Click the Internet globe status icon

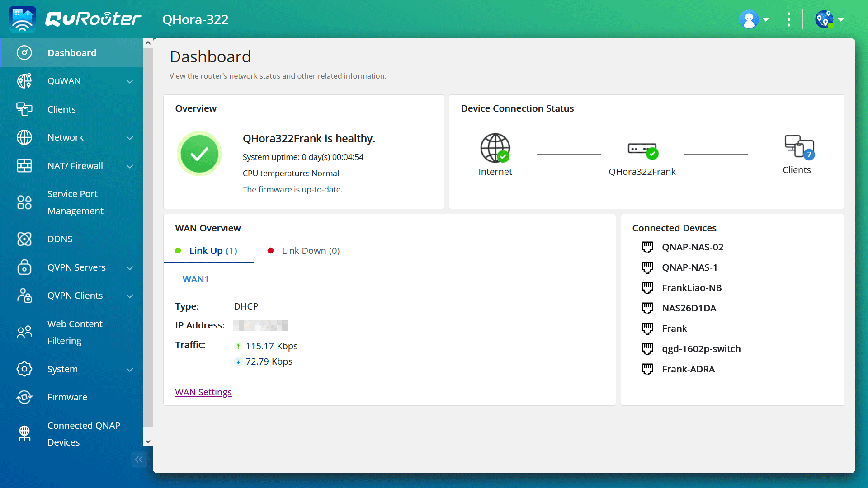click(495, 148)
